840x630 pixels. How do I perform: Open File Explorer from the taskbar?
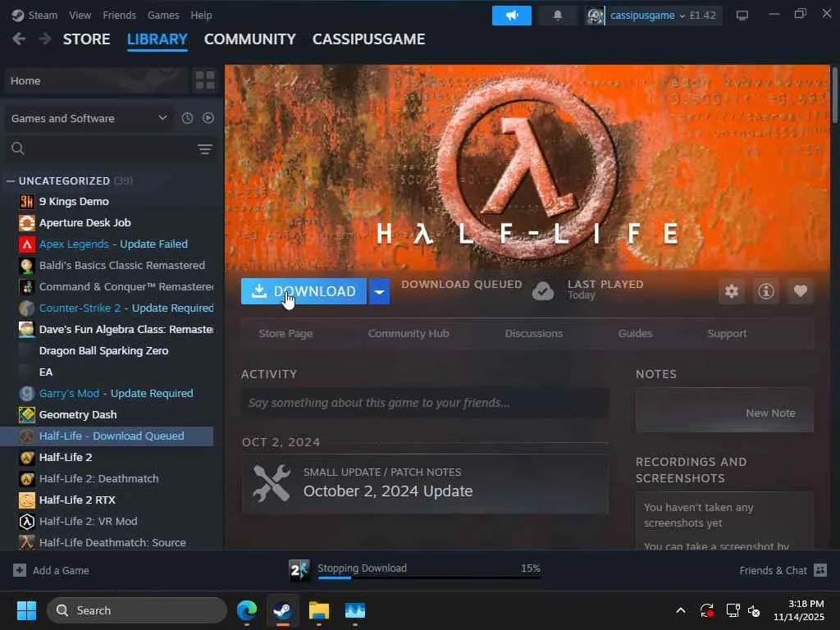point(319,610)
